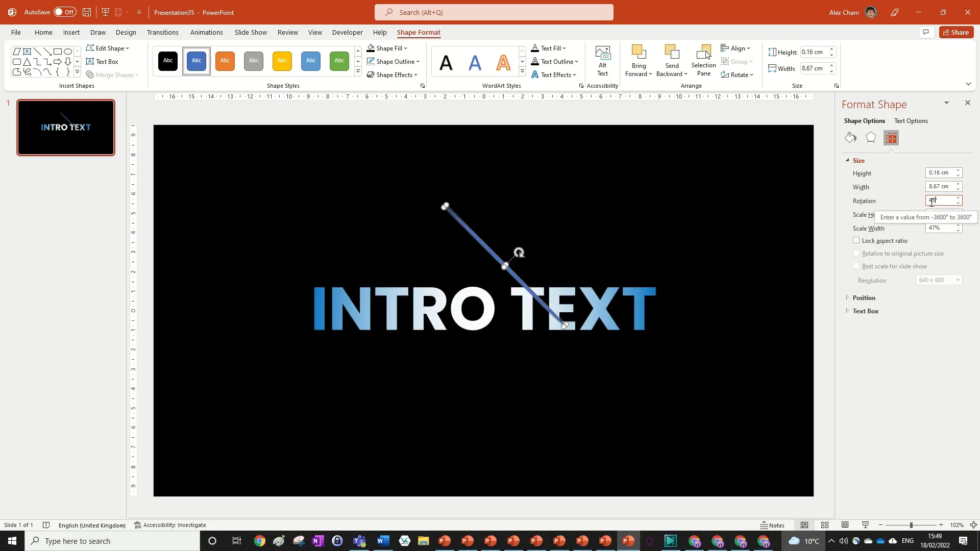The image size is (980, 551).
Task: Open the Rotate dropdown
Action: 737,74
